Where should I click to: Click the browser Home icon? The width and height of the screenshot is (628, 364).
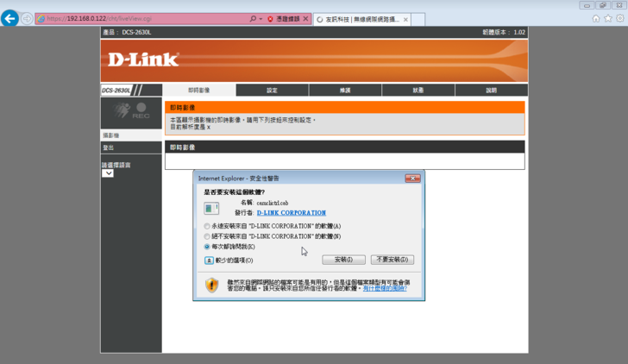point(596,18)
